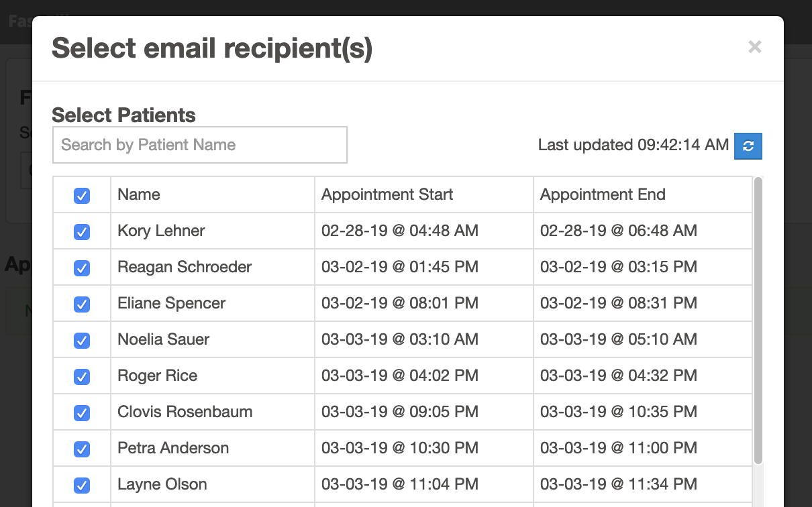Click Roger Rice's appointment start time
The width and height of the screenshot is (812, 507).
(x=399, y=376)
